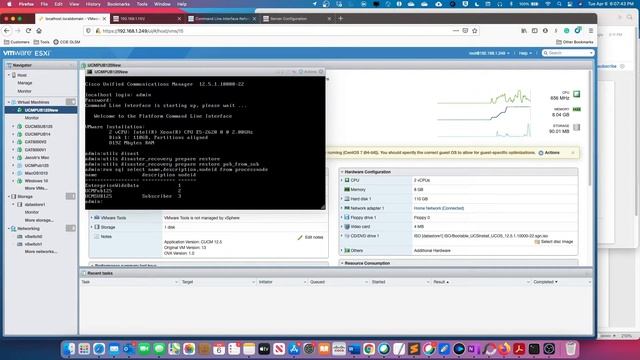Viewport: 640px width, 360px height.
Task: Open the ESXi Help dropdown
Action: click(x=525, y=53)
